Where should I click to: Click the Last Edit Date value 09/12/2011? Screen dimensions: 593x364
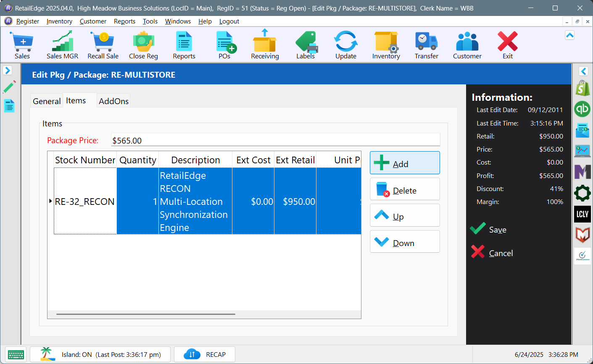(545, 110)
